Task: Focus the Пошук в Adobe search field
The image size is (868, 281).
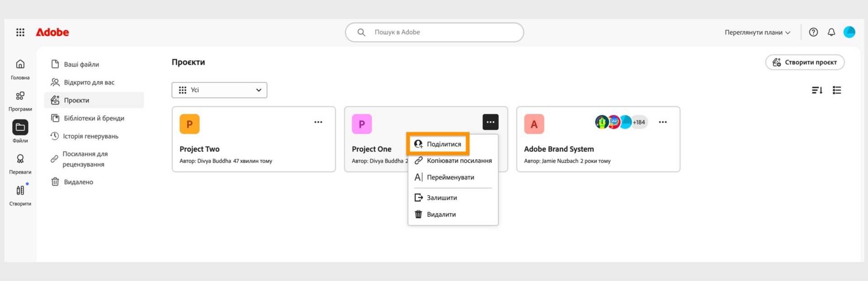Action: tap(434, 33)
